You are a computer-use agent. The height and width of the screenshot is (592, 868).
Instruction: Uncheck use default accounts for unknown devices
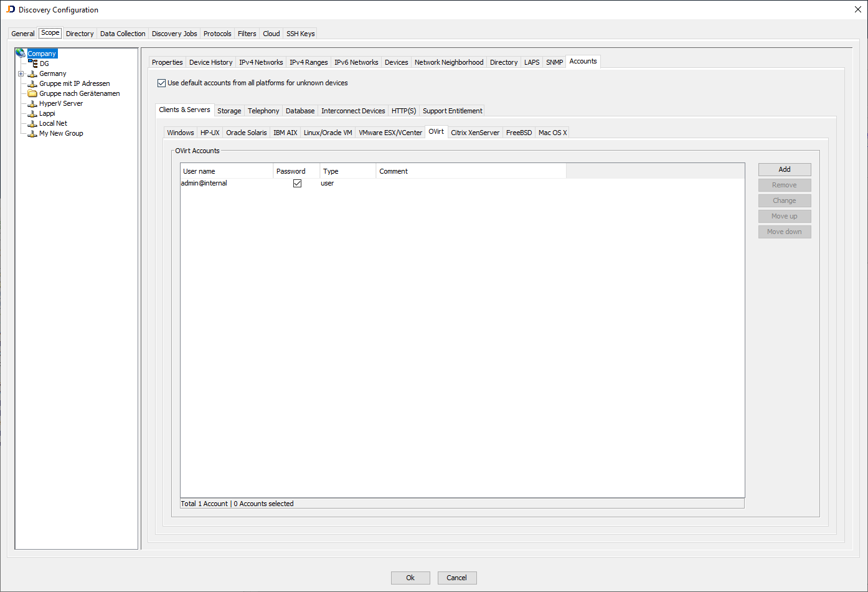pos(161,82)
